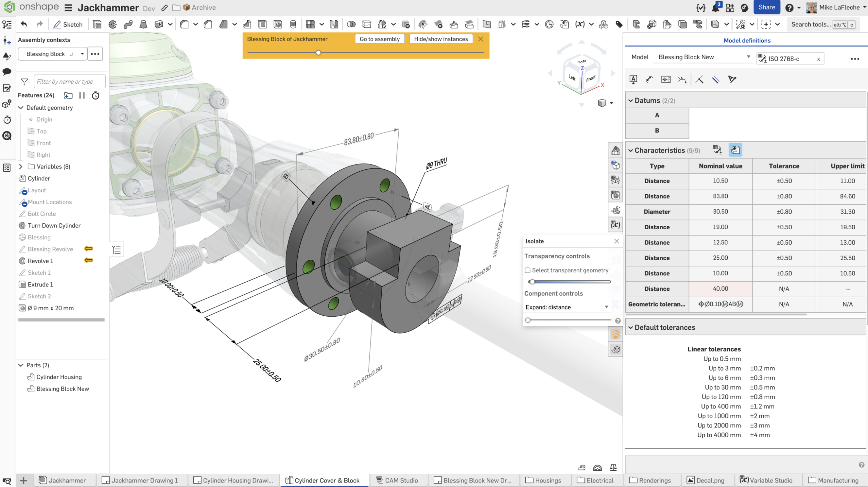The height and width of the screenshot is (487, 868).
Task: Open notifications via the bell icon
Action: pyautogui.click(x=715, y=7)
